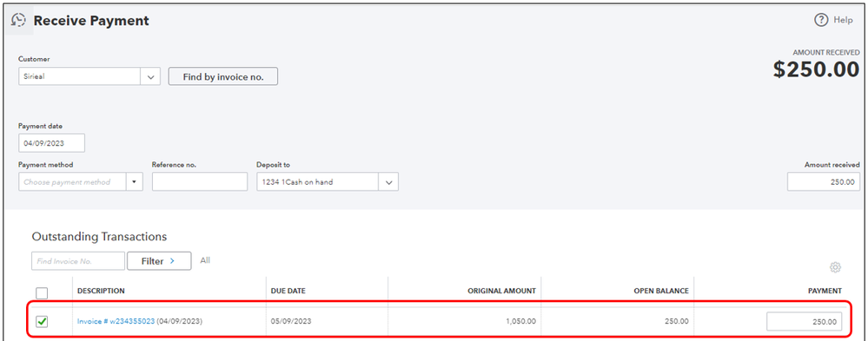
Task: Click the Deposit to field 1234 1Cash on hand
Action: [x=318, y=182]
